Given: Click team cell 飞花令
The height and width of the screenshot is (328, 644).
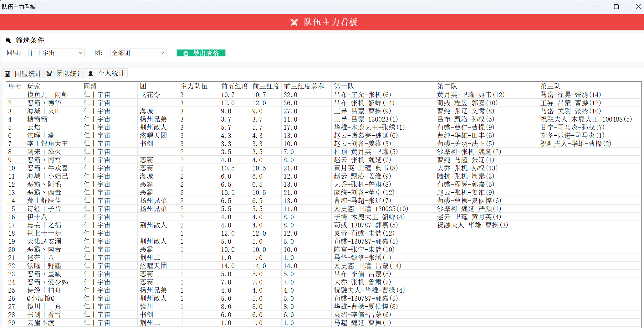Looking at the screenshot, I should (x=150, y=95).
